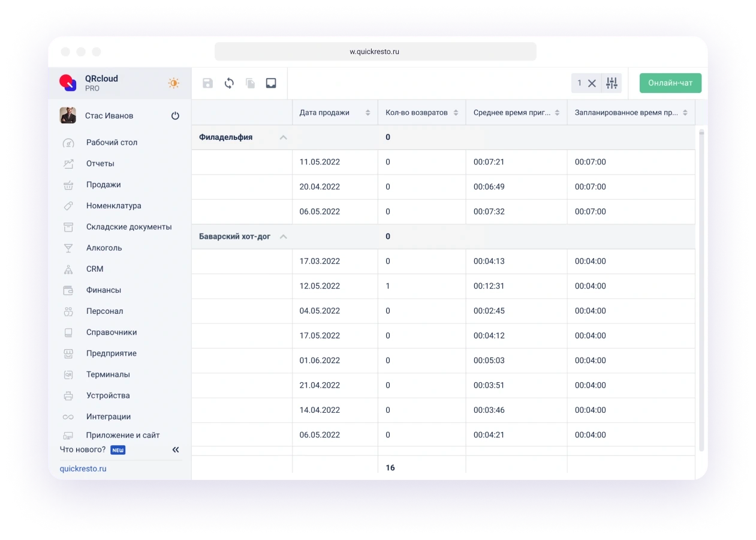
Task: Open the Copy report icon
Action: pyautogui.click(x=250, y=83)
